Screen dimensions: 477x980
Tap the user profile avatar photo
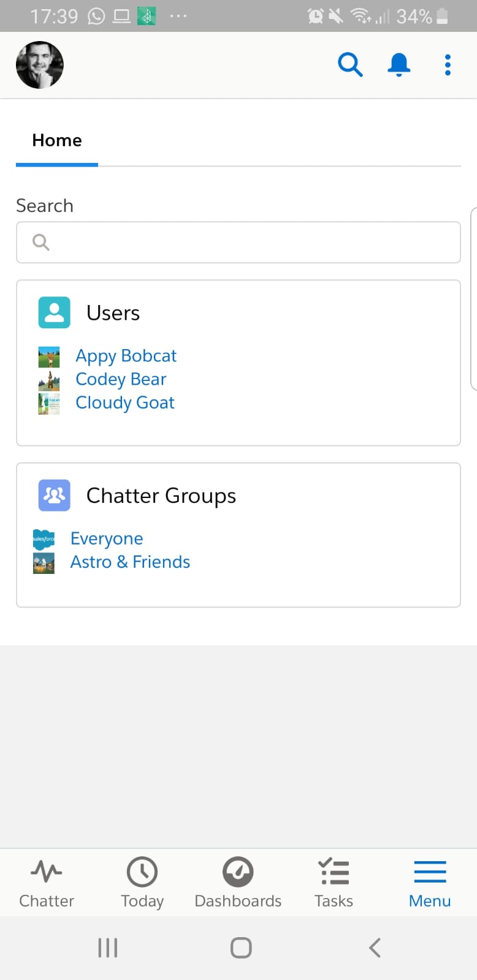[40, 65]
